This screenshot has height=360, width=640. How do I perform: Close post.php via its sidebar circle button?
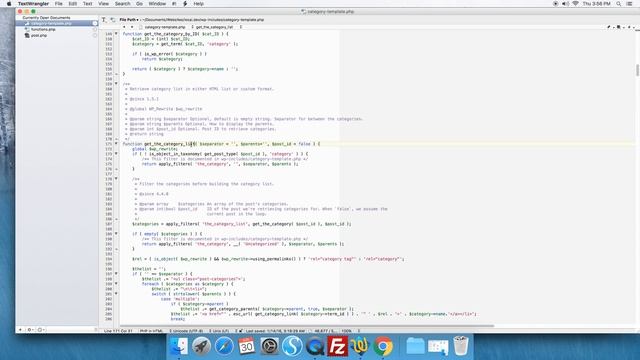(95, 36)
